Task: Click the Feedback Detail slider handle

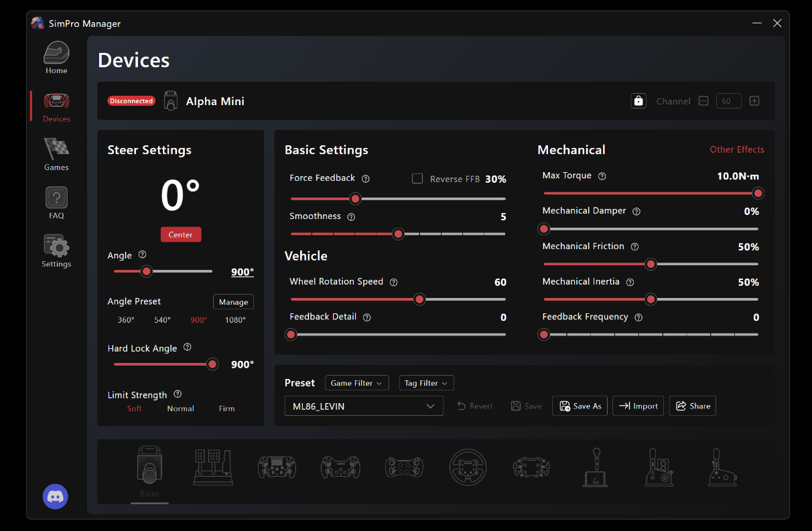Action: pos(291,334)
